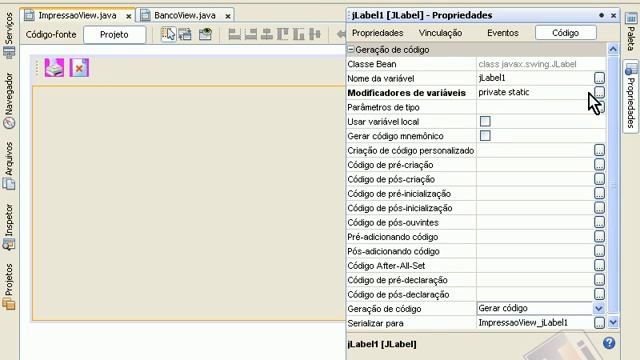
Task: Open the Eventos tab
Action: point(503,33)
